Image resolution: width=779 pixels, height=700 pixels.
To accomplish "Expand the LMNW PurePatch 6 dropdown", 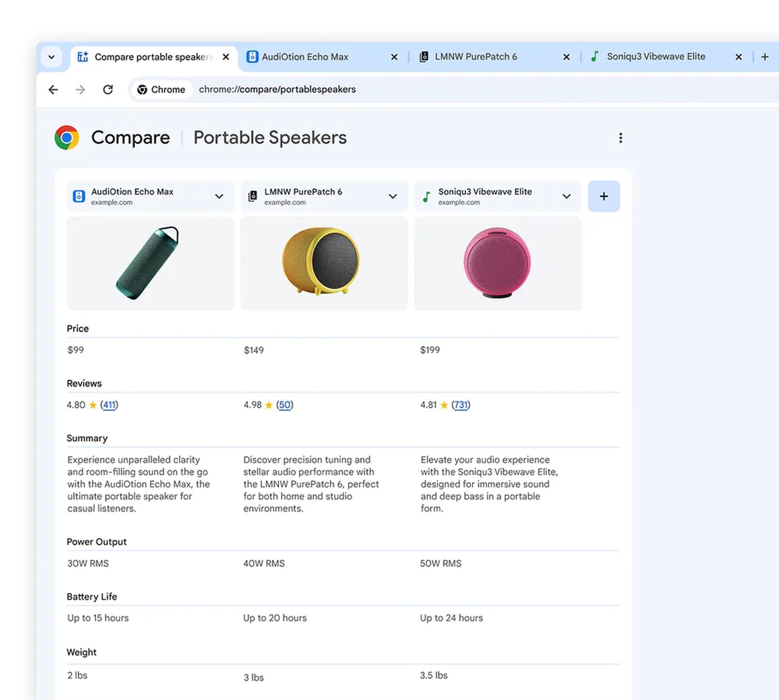I will pyautogui.click(x=392, y=196).
